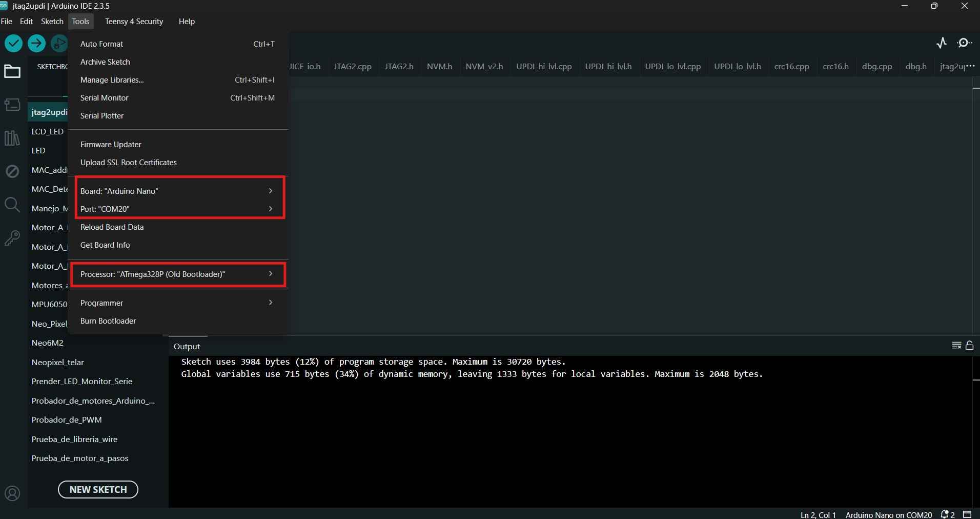Open Serial Plotter from the Tools menu
The height and width of the screenshot is (519, 980).
(x=177, y=116)
